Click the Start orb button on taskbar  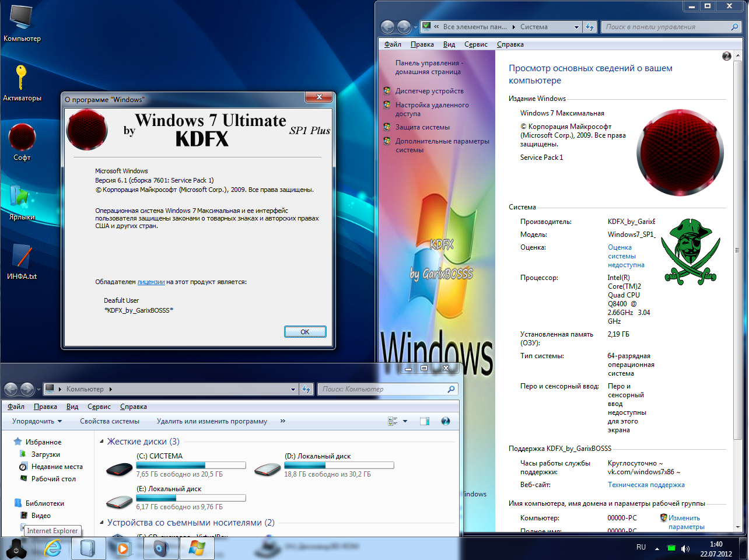16,549
